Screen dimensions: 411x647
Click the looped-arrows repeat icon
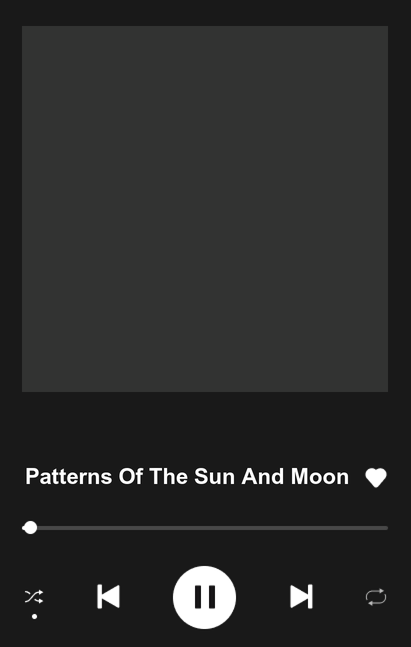pyautogui.click(x=376, y=597)
